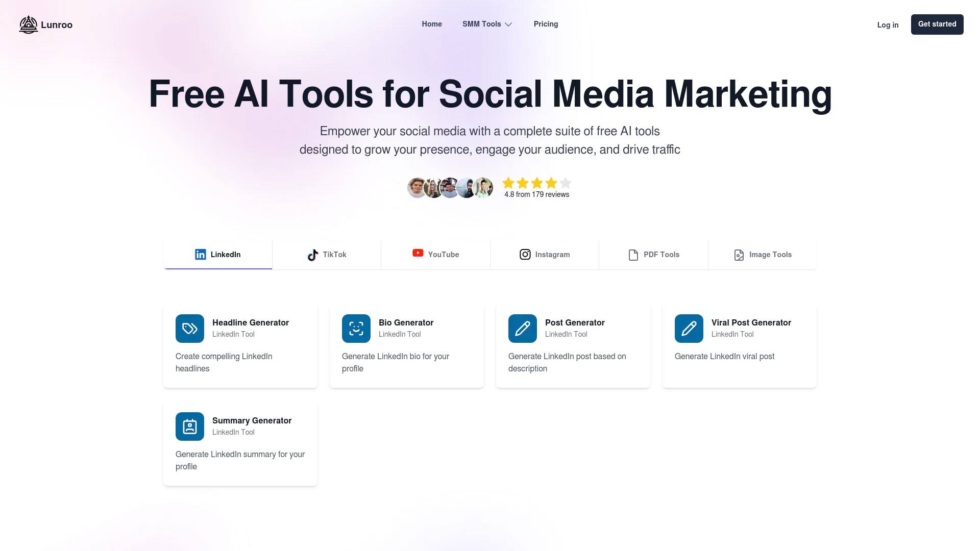
Task: Click the TikTok tab icon
Action: (313, 254)
